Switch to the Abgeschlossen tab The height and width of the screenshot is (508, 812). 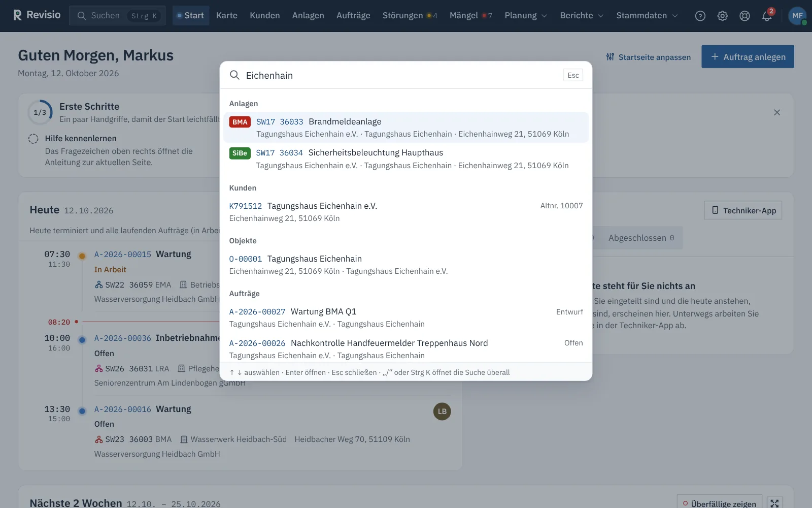(x=641, y=238)
